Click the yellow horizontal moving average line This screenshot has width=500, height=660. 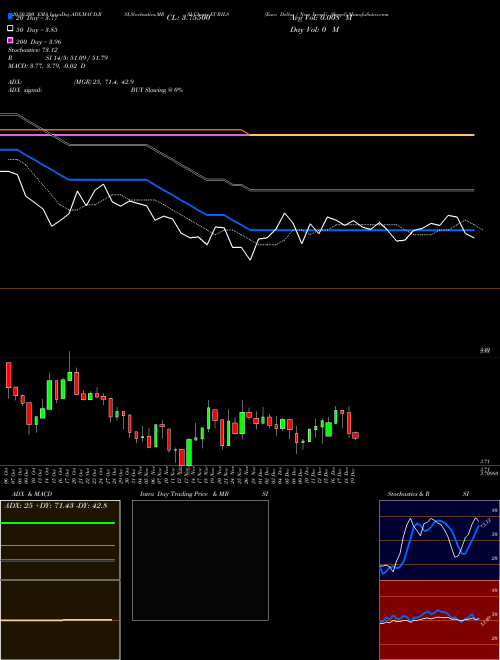[362, 135]
